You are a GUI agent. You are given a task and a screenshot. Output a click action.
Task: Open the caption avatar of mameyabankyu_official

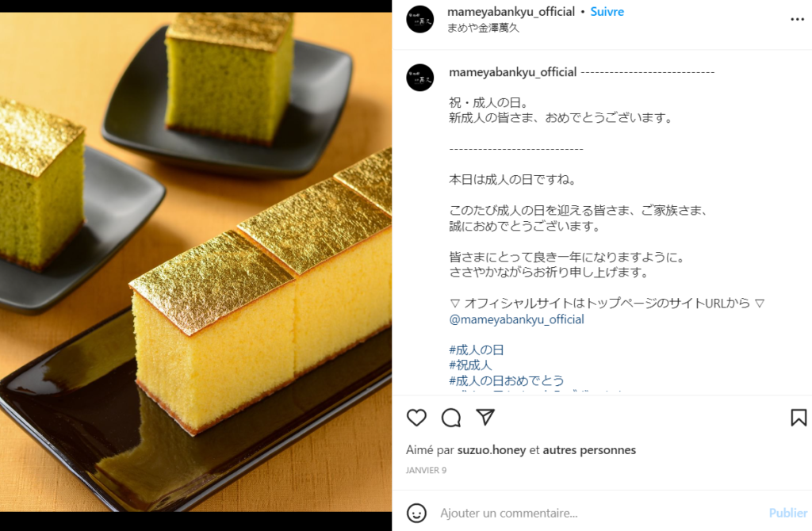tap(420, 78)
